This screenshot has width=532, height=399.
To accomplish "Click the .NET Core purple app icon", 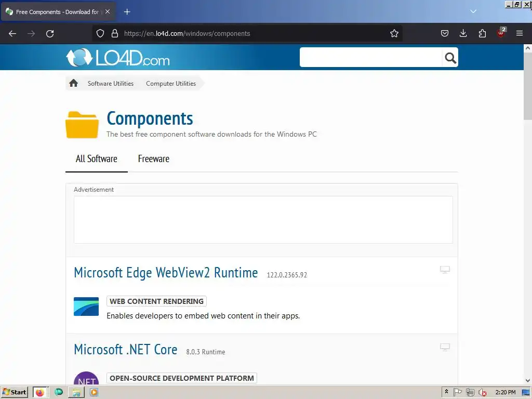I will pyautogui.click(x=86, y=378).
